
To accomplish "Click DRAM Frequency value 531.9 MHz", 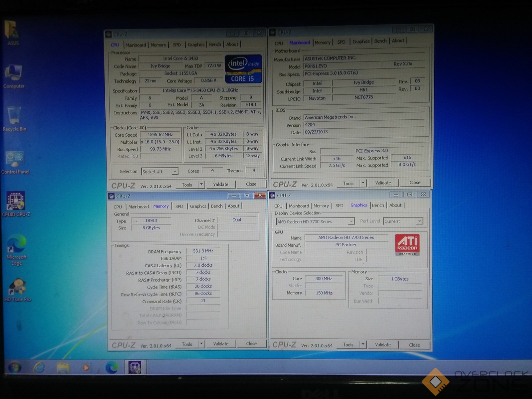I will pos(203,251).
